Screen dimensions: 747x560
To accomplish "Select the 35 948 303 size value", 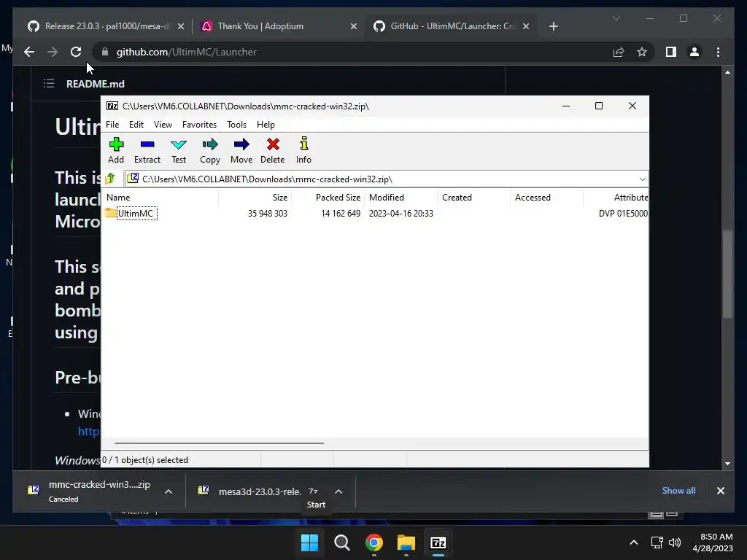I will click(x=267, y=214).
